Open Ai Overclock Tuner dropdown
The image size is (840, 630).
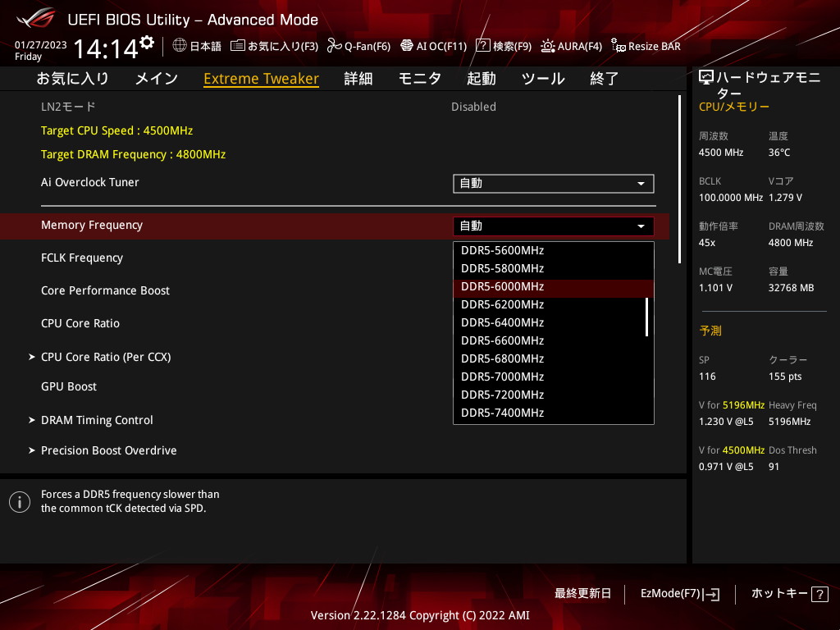click(x=554, y=183)
